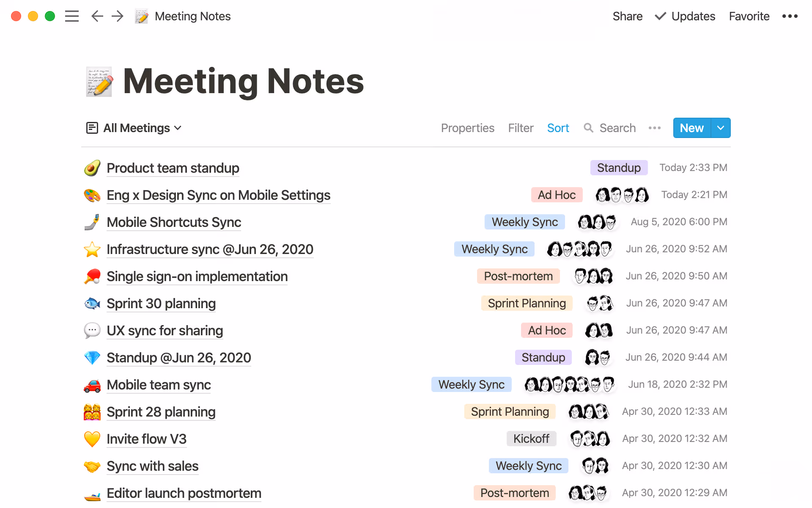Image resolution: width=812 pixels, height=508 pixels.
Task: Open the Sprint 30 planning note
Action: tap(161, 304)
